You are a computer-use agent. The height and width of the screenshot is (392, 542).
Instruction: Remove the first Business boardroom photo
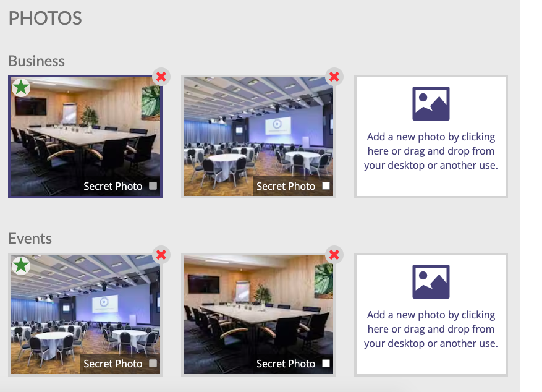(x=161, y=77)
